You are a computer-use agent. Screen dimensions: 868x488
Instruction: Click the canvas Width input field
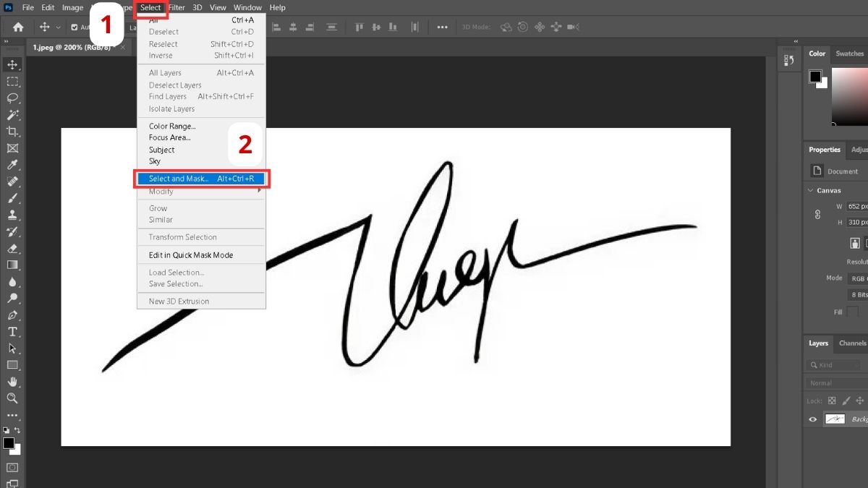[856, 207]
